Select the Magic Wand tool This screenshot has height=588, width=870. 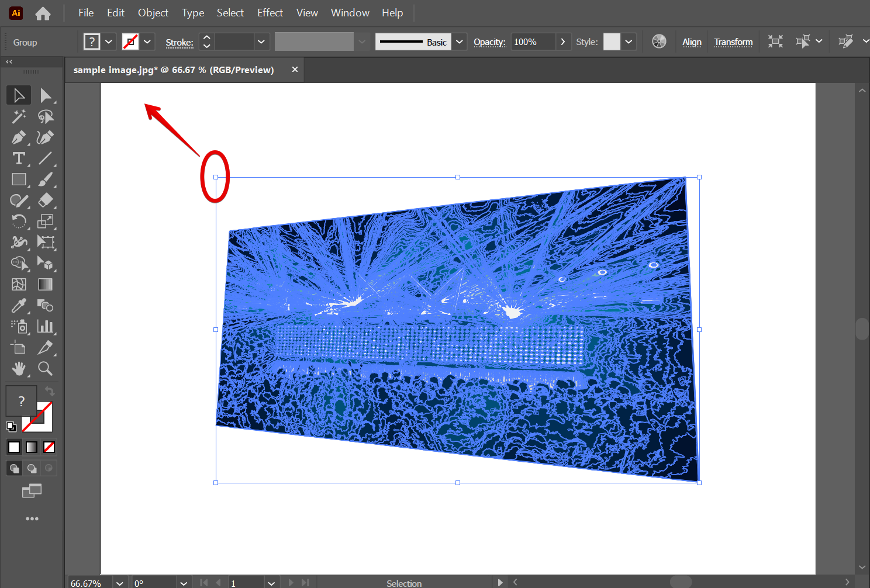coord(19,116)
